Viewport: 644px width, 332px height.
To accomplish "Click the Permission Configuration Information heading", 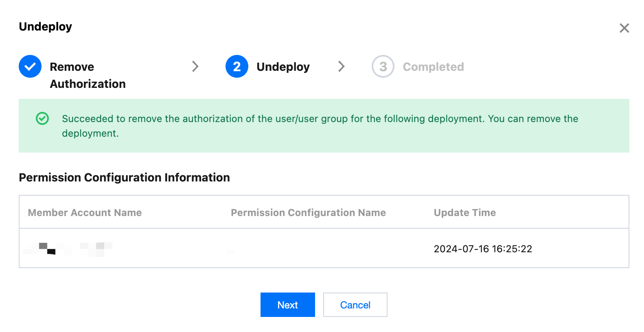I will coord(124,177).
